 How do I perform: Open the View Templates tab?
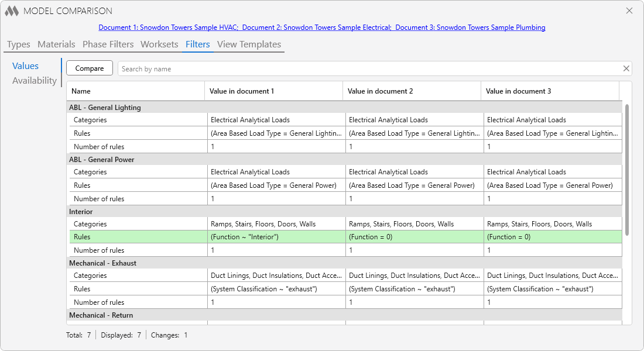point(249,44)
